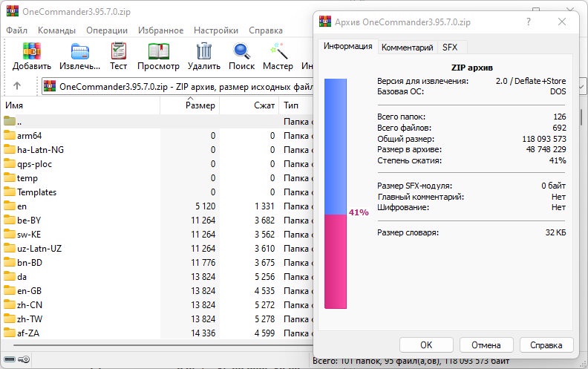This screenshot has height=369, width=588.
Task: Click the Справка button in dialog
Action: [546, 344]
